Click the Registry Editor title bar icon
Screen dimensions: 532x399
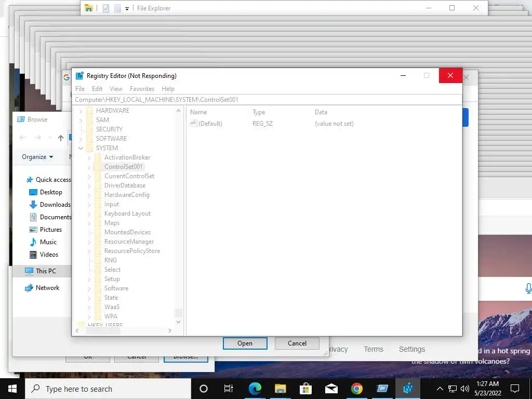coord(79,76)
